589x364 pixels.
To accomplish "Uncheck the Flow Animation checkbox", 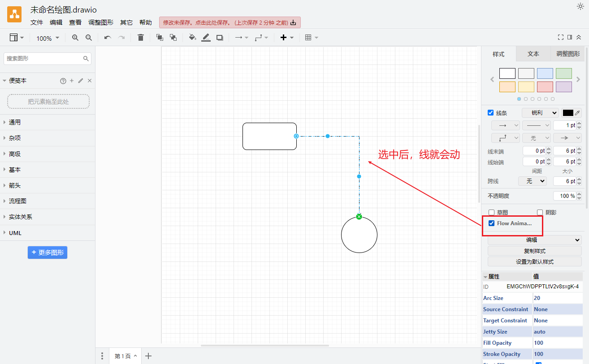I will click(492, 223).
